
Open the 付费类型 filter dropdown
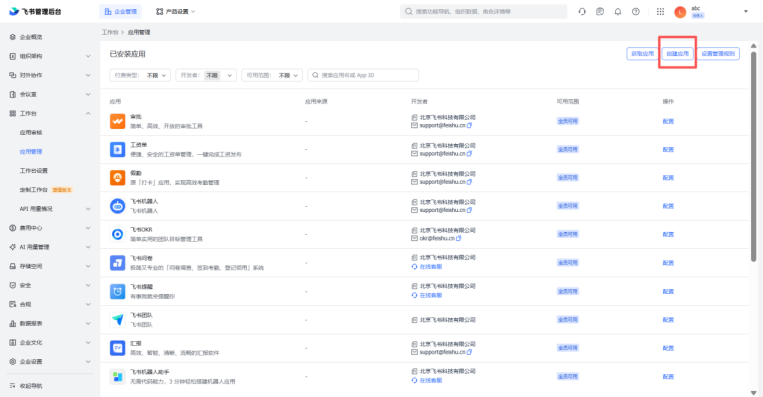(x=140, y=75)
